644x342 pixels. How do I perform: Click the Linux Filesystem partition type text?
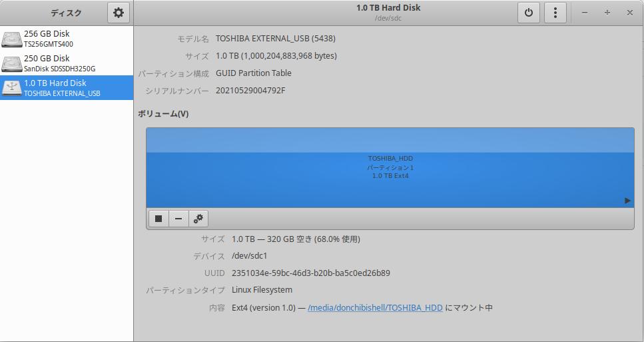262,290
